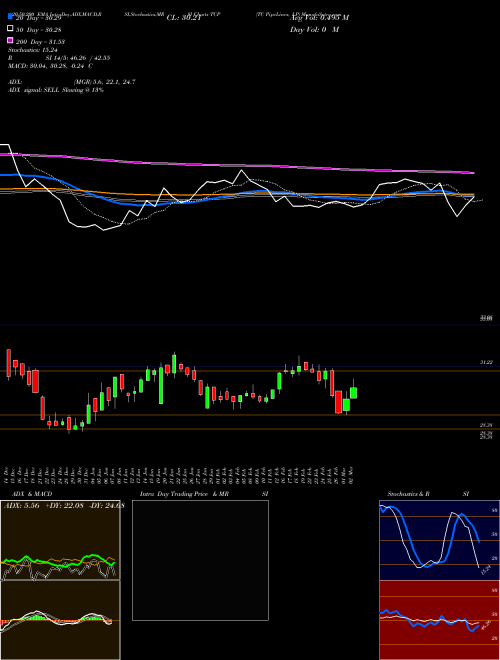Click the 'ADX: 5.56 +DY: 22.08 -DY: 24.68' readout
Screen dimensions: 500x660
coord(64,506)
